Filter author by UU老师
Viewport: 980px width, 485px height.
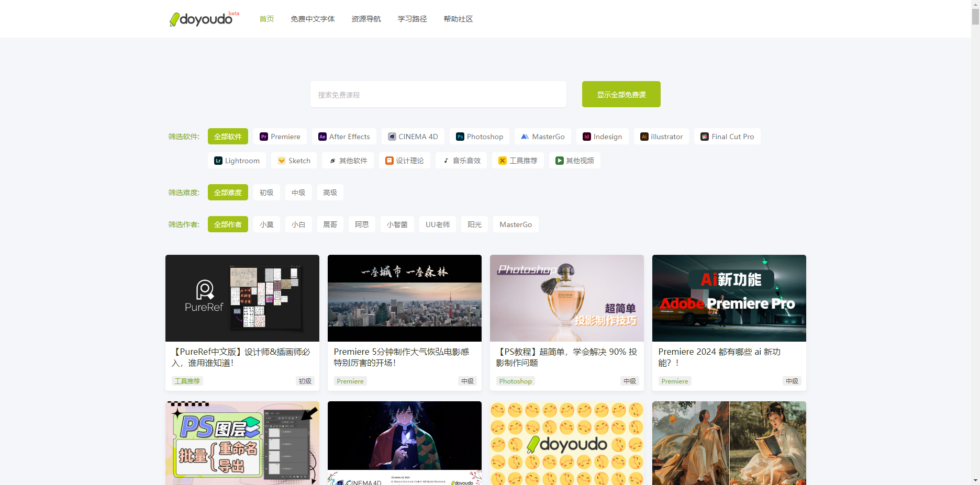(438, 224)
